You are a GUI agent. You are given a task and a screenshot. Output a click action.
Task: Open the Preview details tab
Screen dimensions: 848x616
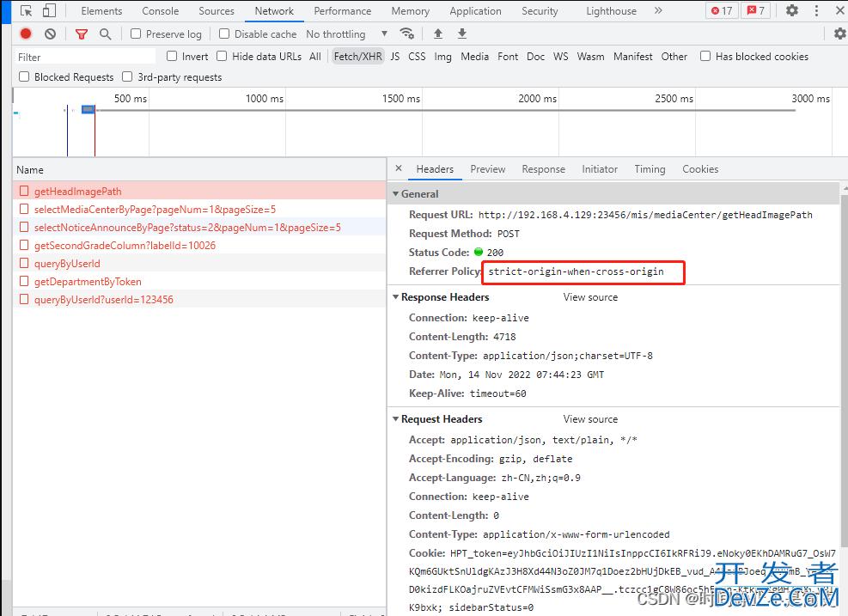(488, 169)
